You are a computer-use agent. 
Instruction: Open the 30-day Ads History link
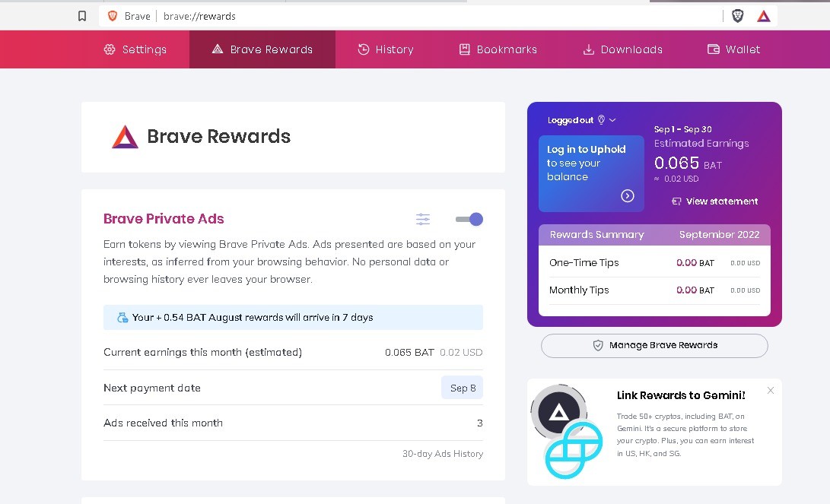coord(443,454)
